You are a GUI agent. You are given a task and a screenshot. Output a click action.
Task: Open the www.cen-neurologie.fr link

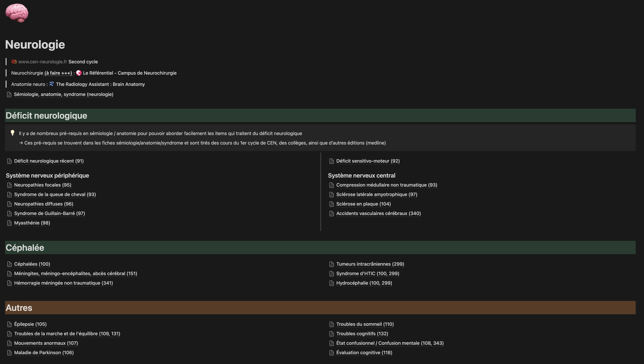point(43,62)
